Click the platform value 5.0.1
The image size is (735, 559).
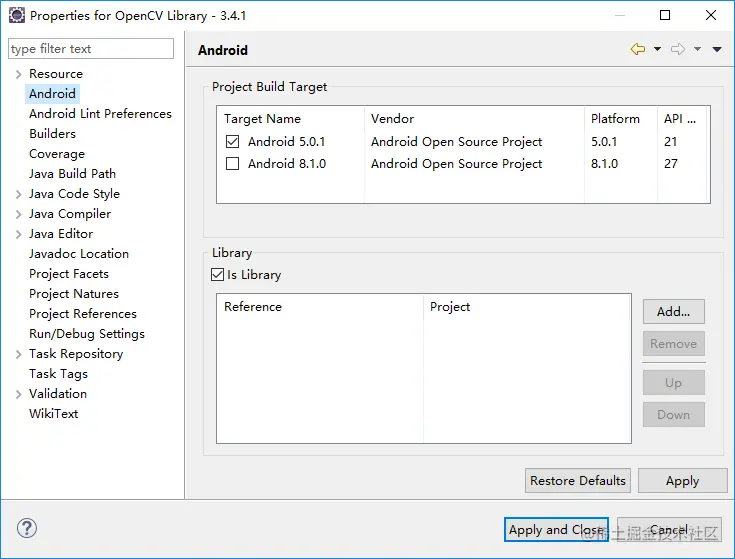(x=604, y=142)
